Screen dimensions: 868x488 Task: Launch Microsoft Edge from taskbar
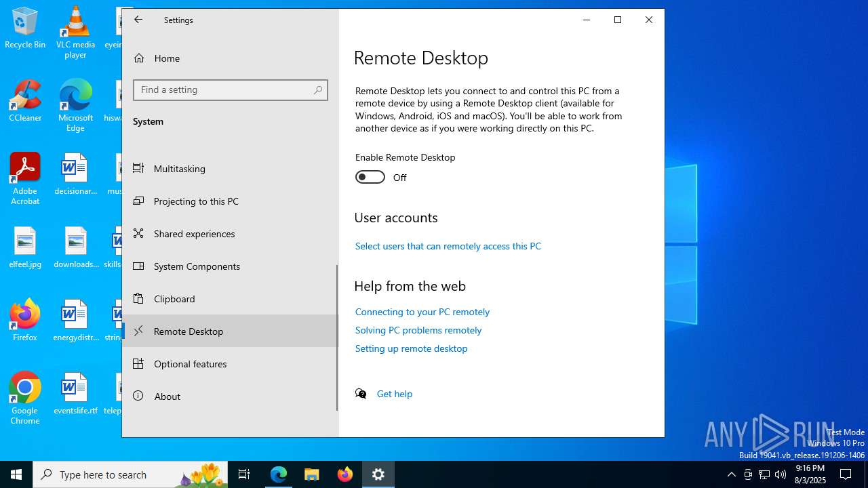pyautogui.click(x=279, y=474)
